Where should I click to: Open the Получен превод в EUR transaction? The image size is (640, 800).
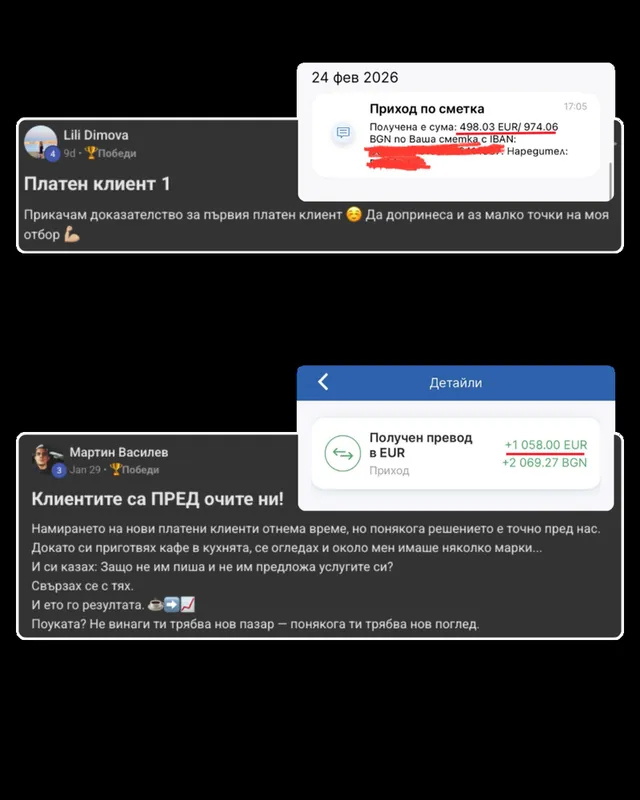tap(455, 453)
